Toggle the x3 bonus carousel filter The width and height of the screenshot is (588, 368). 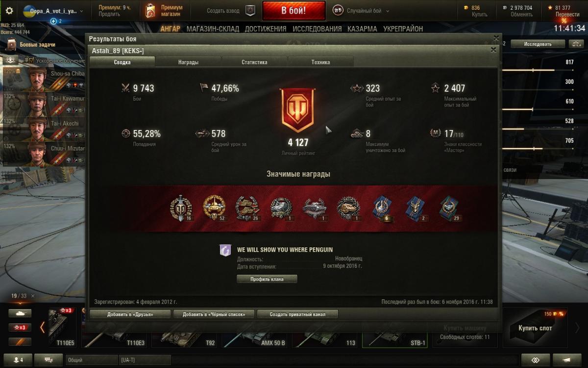(x=20, y=327)
